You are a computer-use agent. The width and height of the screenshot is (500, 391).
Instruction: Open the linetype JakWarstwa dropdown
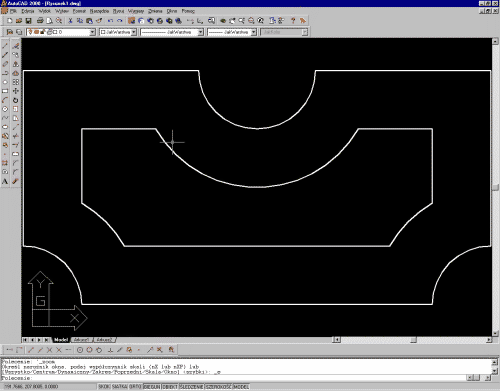tap(201, 32)
